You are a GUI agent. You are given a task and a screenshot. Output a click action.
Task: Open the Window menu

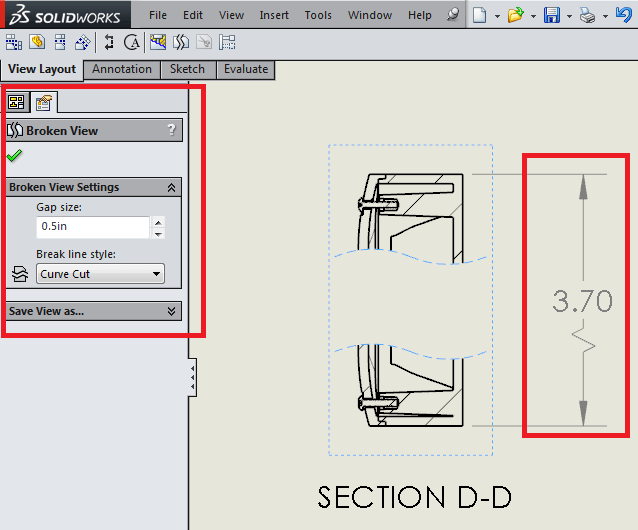click(x=370, y=15)
